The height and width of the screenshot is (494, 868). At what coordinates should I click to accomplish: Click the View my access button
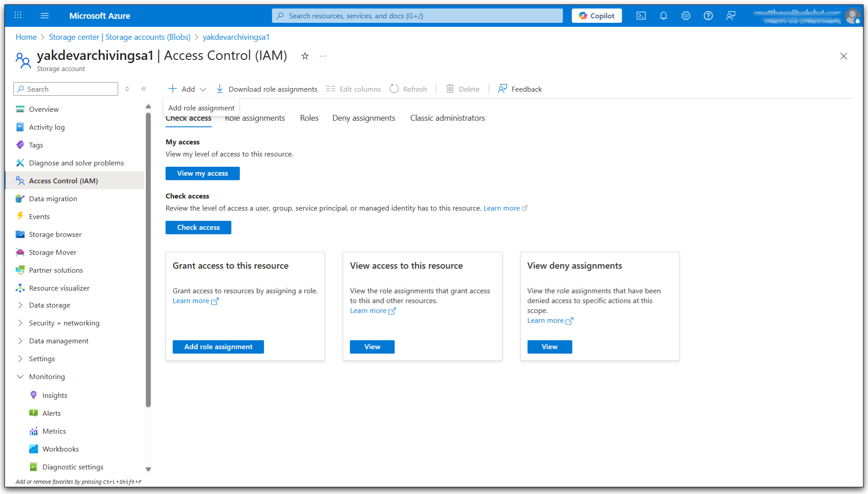coord(202,173)
